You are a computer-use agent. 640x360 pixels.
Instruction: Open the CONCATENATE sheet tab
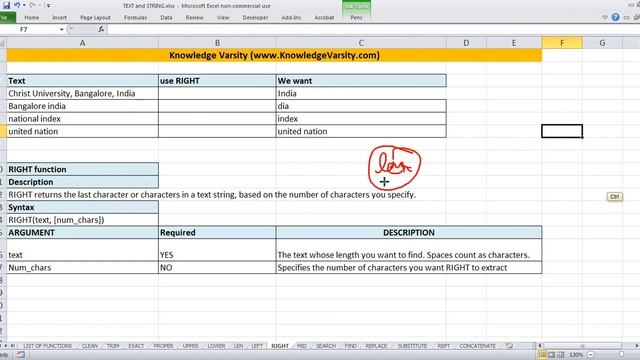tap(477, 346)
